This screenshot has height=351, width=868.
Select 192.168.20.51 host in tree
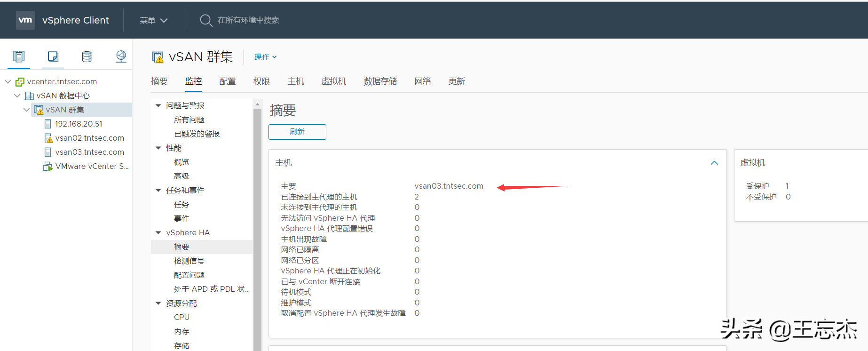pyautogui.click(x=79, y=124)
